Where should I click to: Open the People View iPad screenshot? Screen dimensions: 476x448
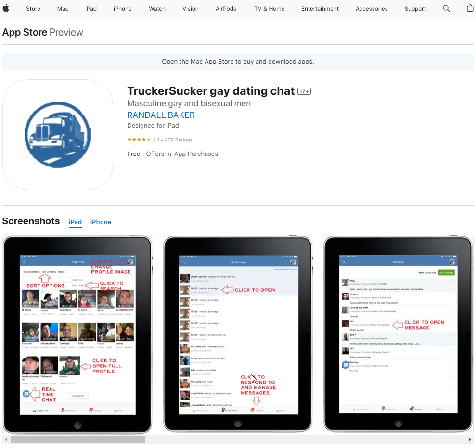(x=77, y=334)
